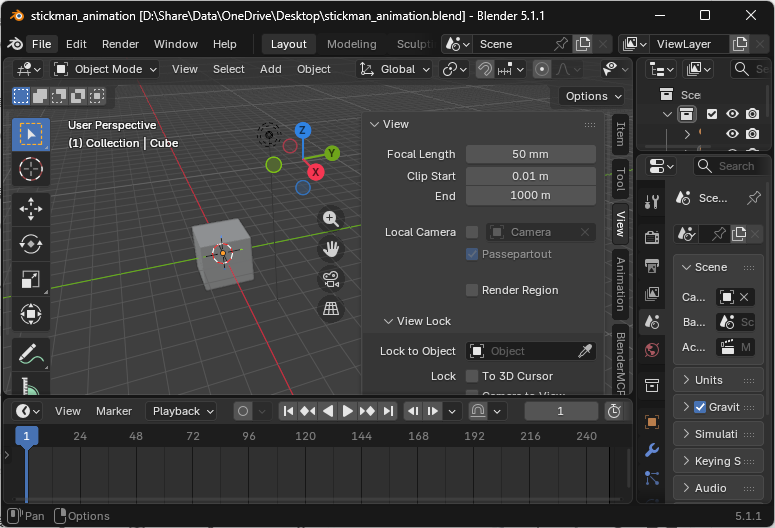Open the File menu
The height and width of the screenshot is (528, 775).
42,44
